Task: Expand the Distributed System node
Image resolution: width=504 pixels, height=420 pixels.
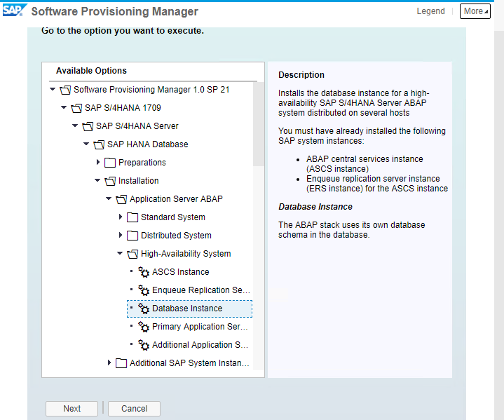Action: click(x=121, y=235)
